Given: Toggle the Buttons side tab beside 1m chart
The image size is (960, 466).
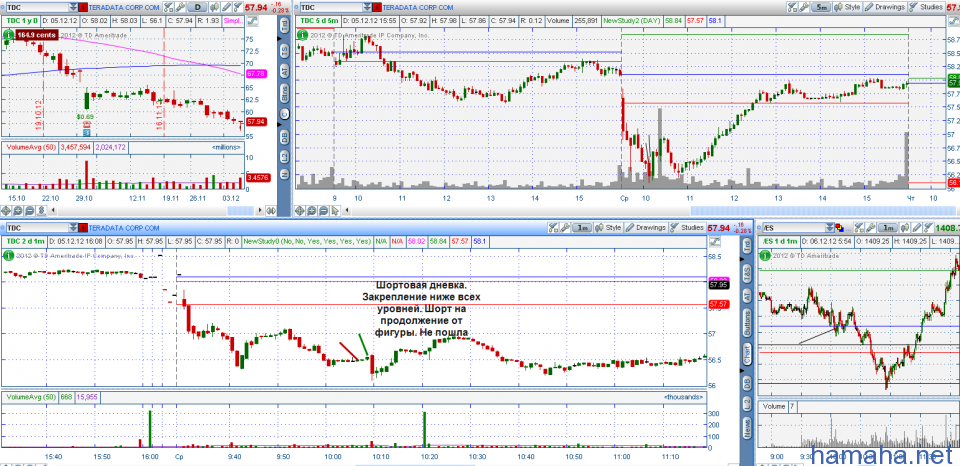Looking at the screenshot, I should (747, 325).
